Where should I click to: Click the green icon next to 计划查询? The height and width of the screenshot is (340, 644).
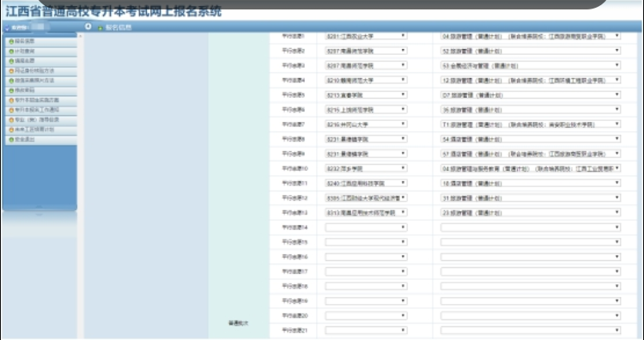click(x=11, y=52)
